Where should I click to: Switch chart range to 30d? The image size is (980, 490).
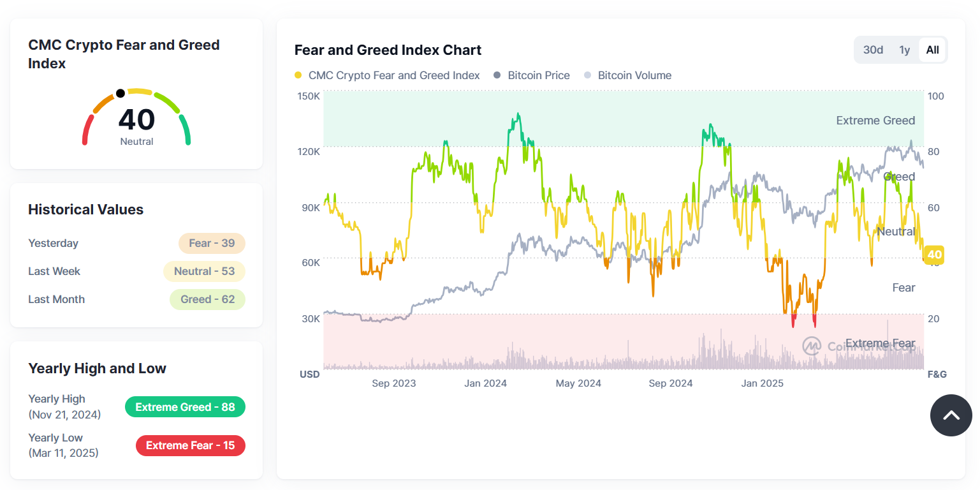[873, 50]
